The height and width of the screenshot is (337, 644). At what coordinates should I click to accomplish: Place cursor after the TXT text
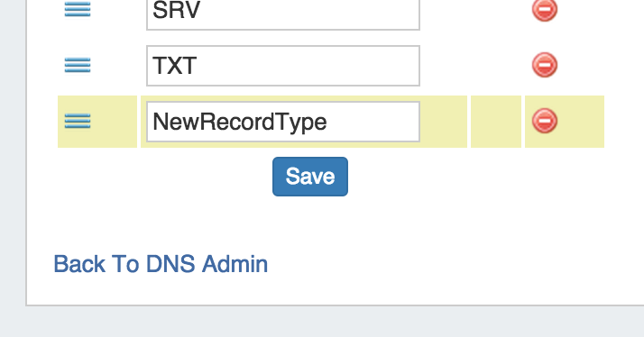coord(199,66)
